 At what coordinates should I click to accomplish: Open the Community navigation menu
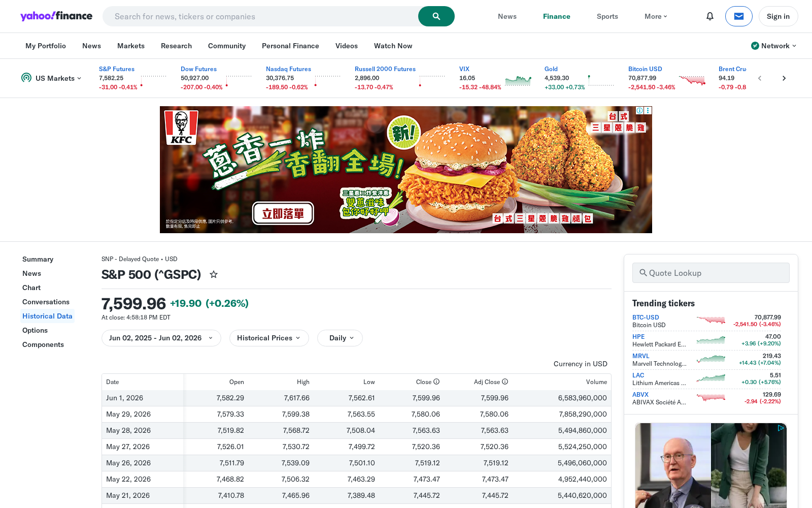click(x=227, y=46)
